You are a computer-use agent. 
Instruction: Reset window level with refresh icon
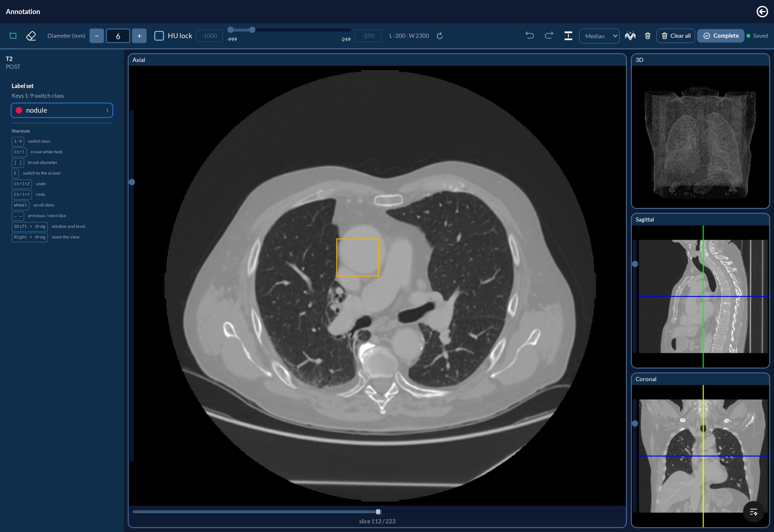pyautogui.click(x=440, y=36)
